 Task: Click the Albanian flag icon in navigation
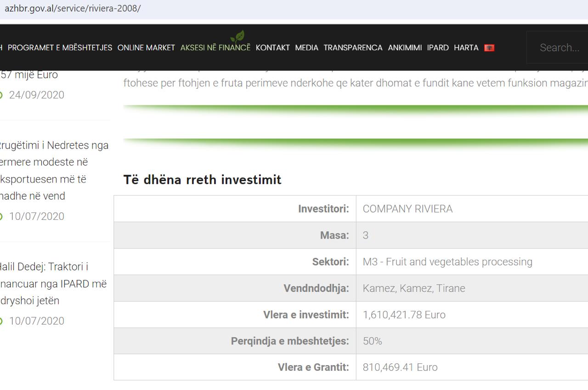pos(489,47)
